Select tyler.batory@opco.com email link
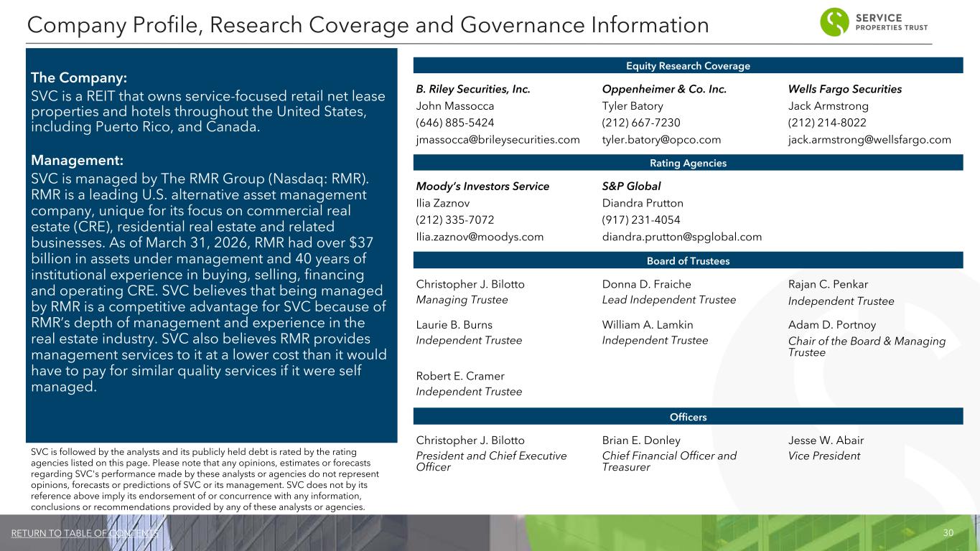Viewport: 980px width, 551px height. (661, 139)
